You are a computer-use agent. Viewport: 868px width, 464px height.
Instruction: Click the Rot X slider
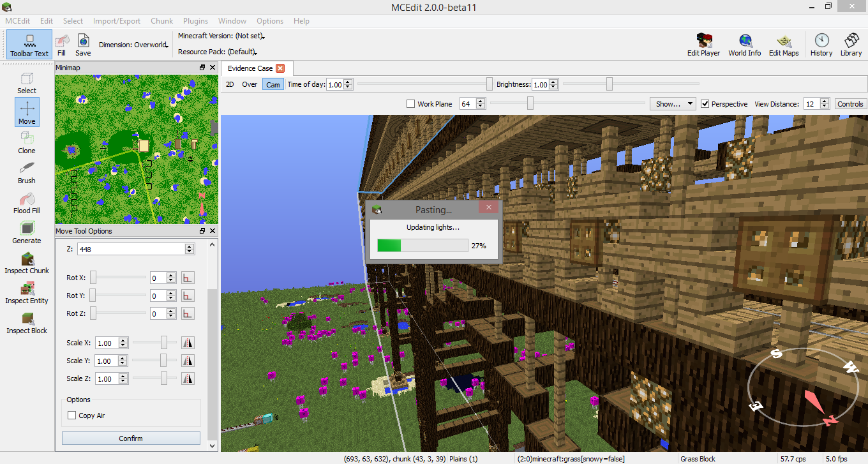[x=117, y=278]
